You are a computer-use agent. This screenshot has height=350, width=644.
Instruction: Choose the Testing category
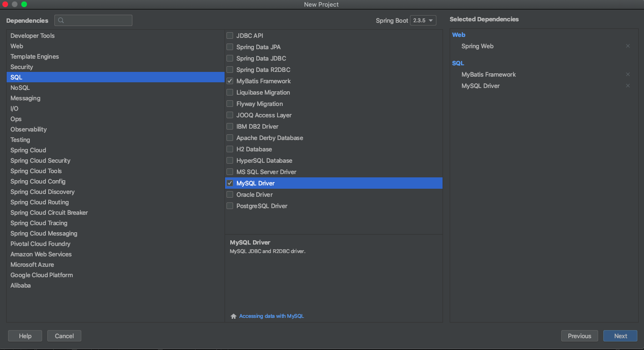[115, 140]
